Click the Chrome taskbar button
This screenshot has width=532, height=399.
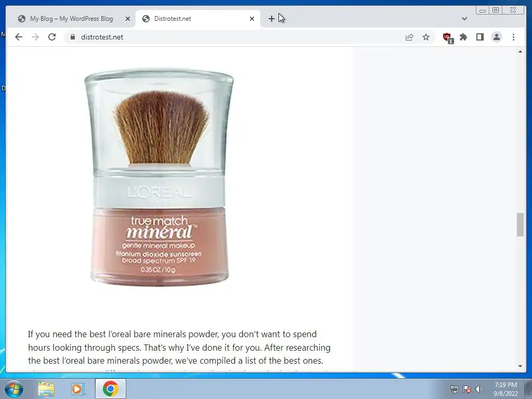(x=111, y=389)
